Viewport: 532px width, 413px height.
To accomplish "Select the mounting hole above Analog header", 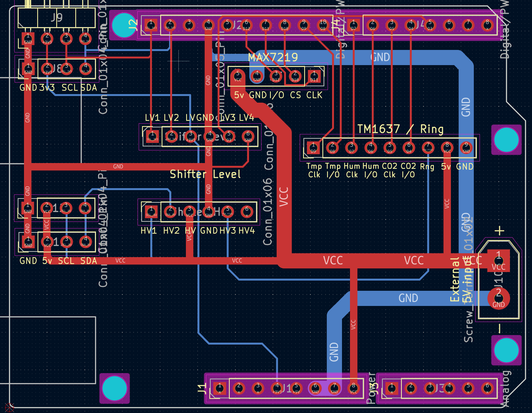I will 506,350.
